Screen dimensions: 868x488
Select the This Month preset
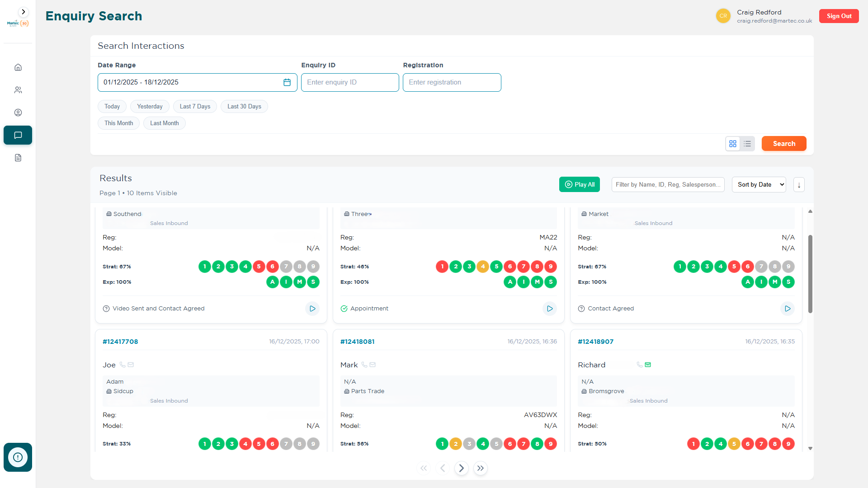(119, 123)
